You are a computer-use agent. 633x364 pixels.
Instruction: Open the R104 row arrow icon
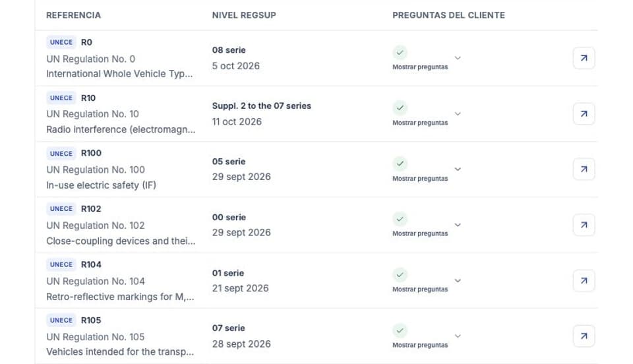coord(584,280)
